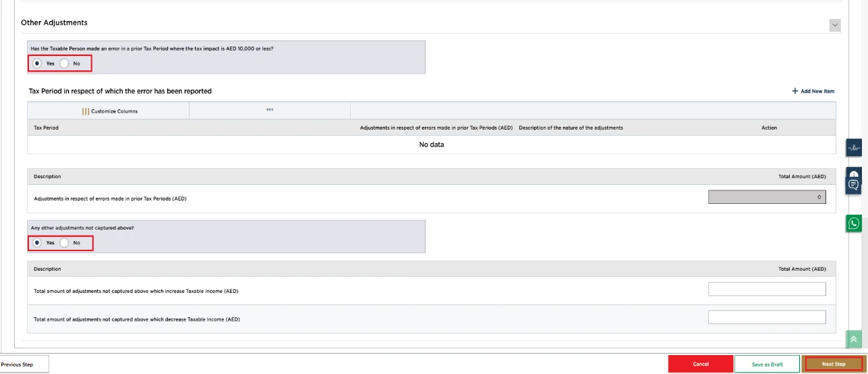Click the red Cancel button

point(701,364)
